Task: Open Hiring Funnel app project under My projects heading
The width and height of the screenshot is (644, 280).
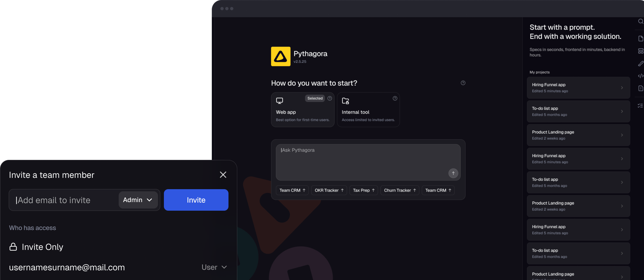Action: click(578, 88)
